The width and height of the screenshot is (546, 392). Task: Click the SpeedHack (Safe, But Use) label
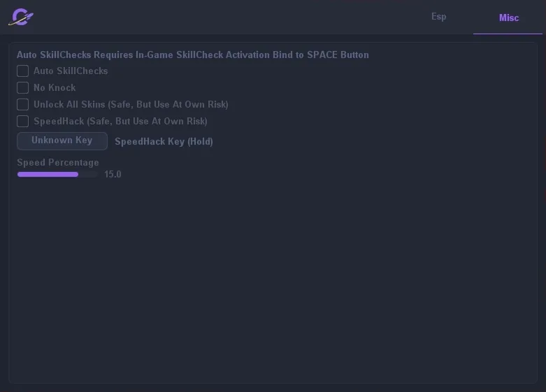[120, 121]
